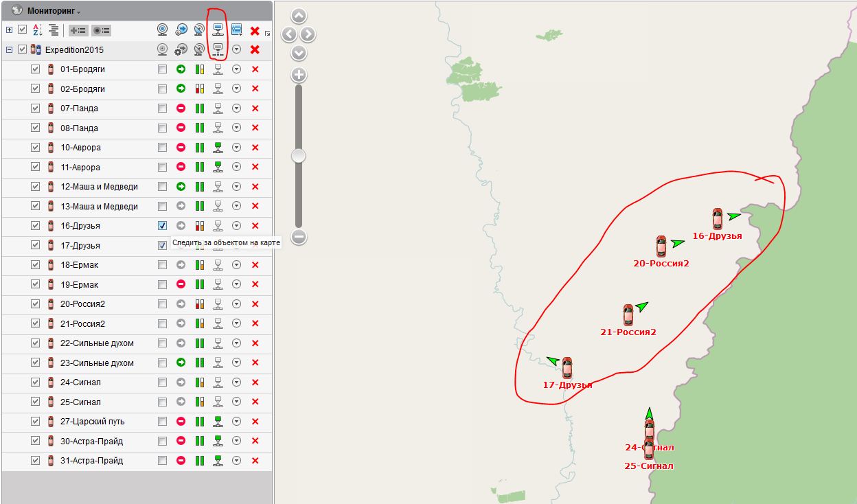The height and width of the screenshot is (504, 857).
Task: Pan the map up
Action: (x=299, y=16)
